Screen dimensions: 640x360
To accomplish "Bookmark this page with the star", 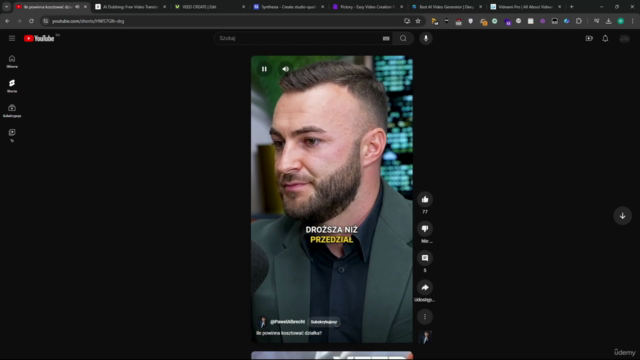I will (418, 21).
